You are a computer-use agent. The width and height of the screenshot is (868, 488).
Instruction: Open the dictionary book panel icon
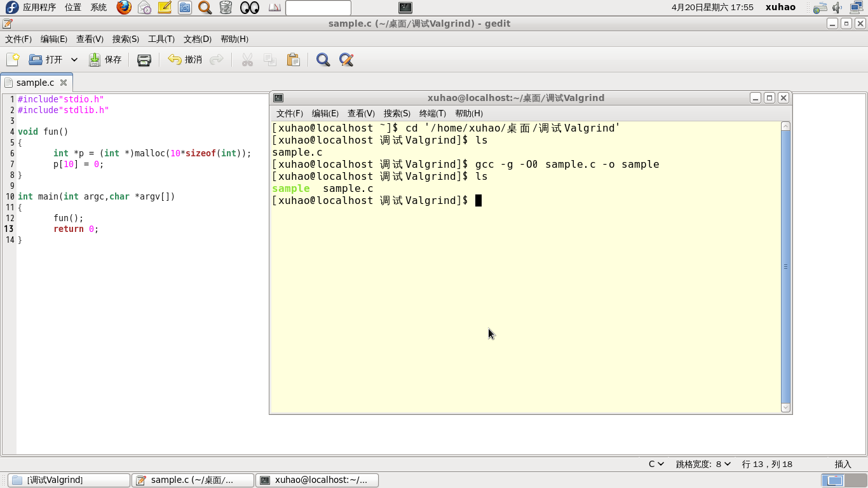point(275,8)
